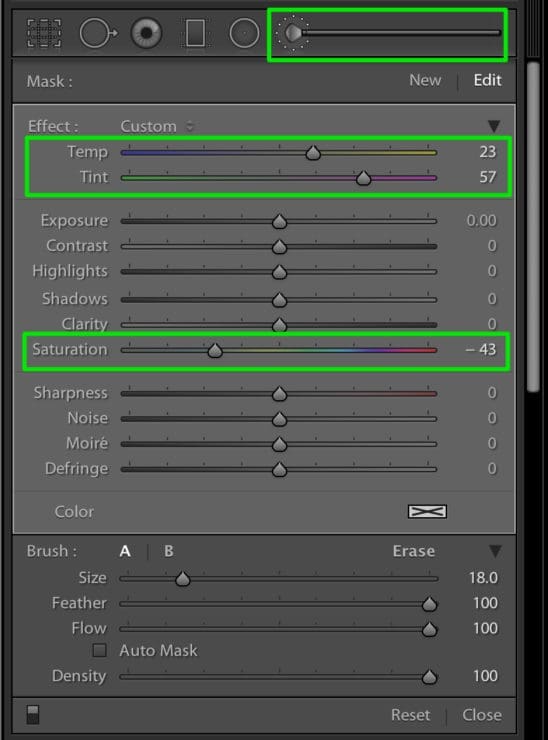The image size is (548, 740).
Task: Open the Effect Custom preset dropdown
Action: click(157, 126)
